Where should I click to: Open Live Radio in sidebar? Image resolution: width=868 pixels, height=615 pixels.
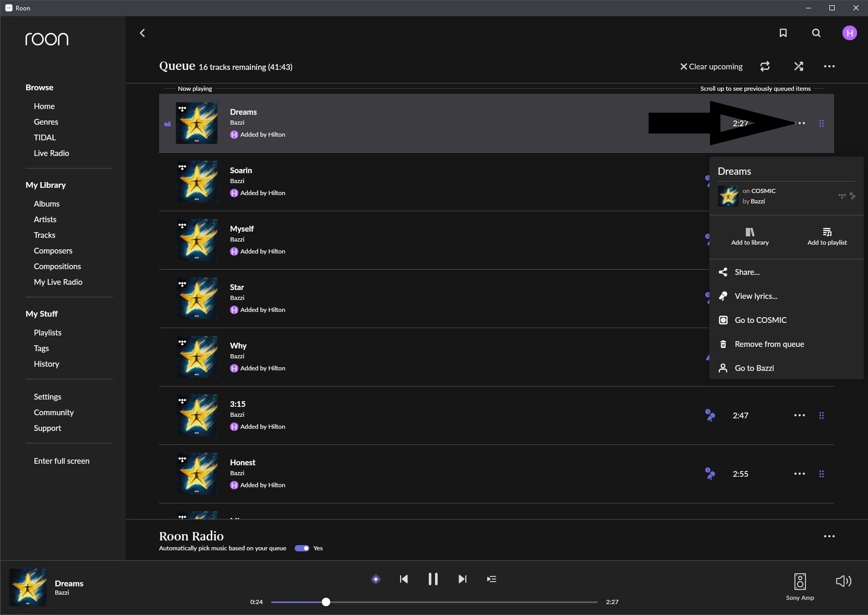coord(52,153)
